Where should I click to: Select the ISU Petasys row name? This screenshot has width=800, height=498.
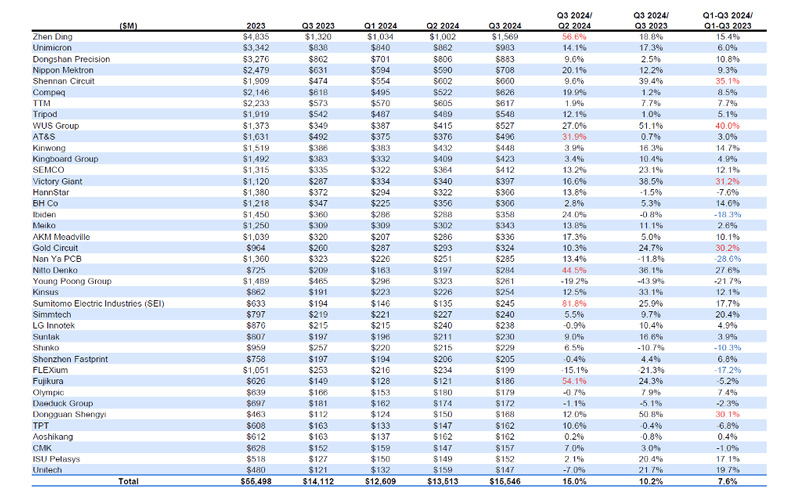click(56, 459)
